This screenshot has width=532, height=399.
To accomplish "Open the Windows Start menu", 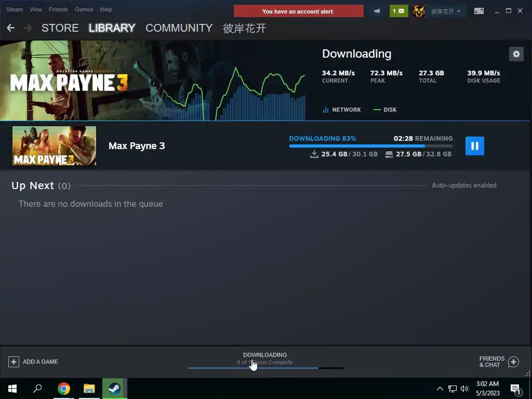I will pyautogui.click(x=12, y=389).
